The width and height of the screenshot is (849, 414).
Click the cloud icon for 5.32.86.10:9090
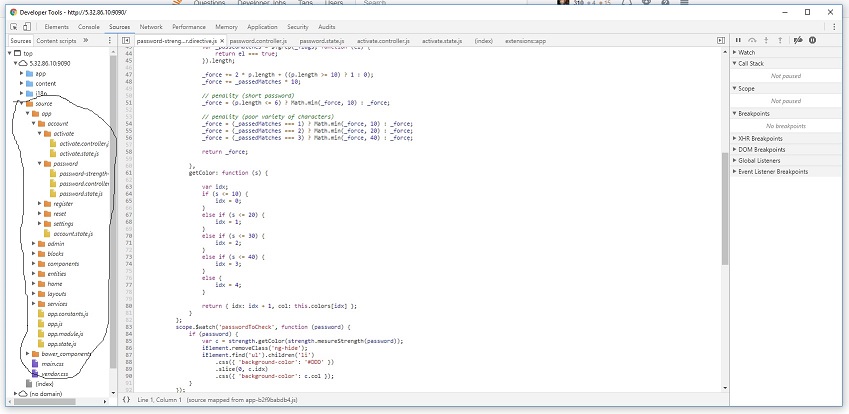[x=23, y=63]
